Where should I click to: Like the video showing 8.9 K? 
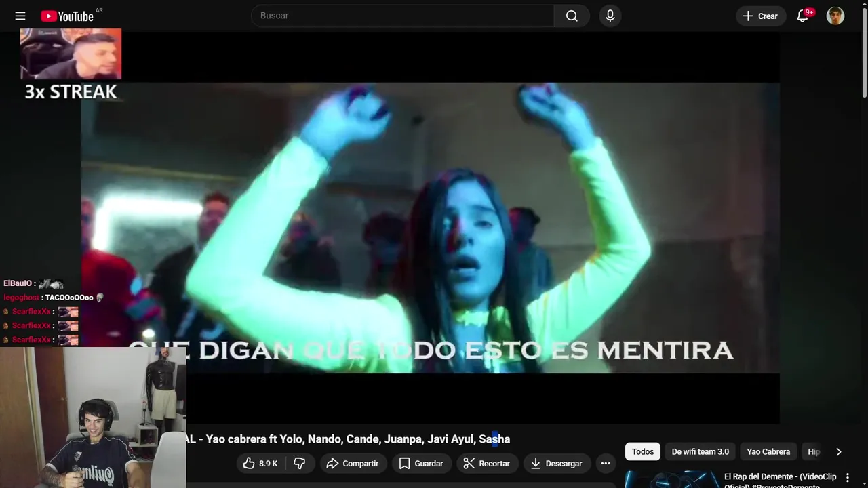pos(260,463)
